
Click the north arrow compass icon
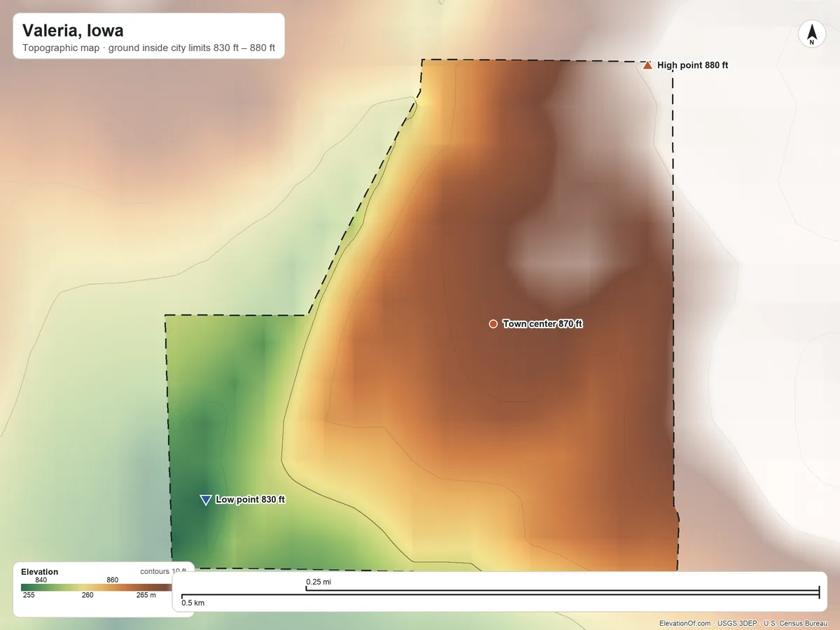[x=811, y=34]
